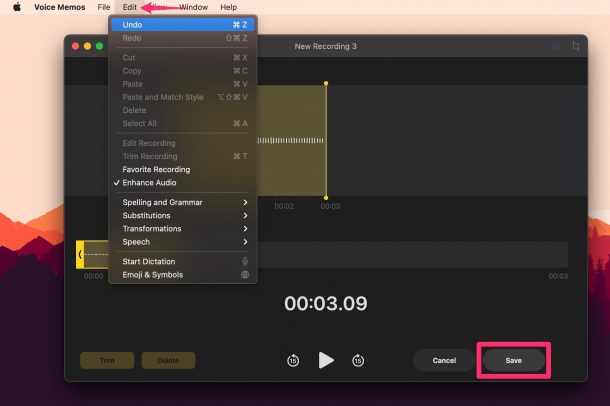Close the Voice Memos window
This screenshot has height=406, width=610.
[x=75, y=46]
